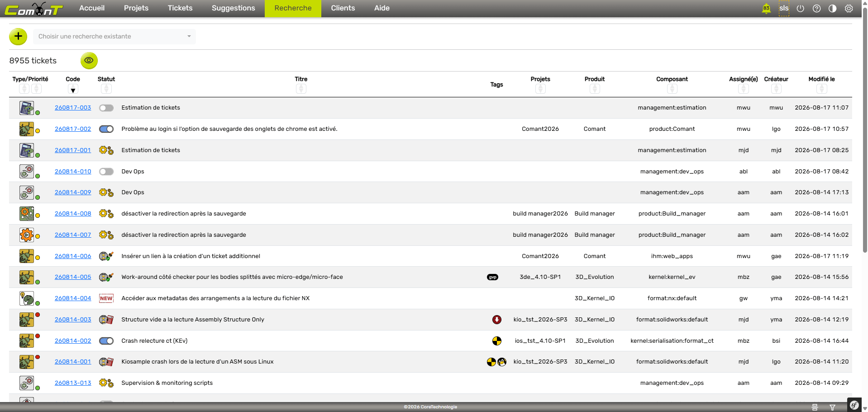
Task: Click orange gear type icon of 260814-007
Action: click(x=26, y=235)
